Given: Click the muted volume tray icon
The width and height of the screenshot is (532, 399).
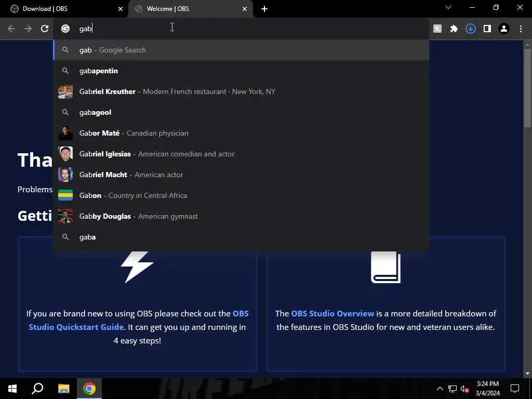Looking at the screenshot, I should point(464,389).
